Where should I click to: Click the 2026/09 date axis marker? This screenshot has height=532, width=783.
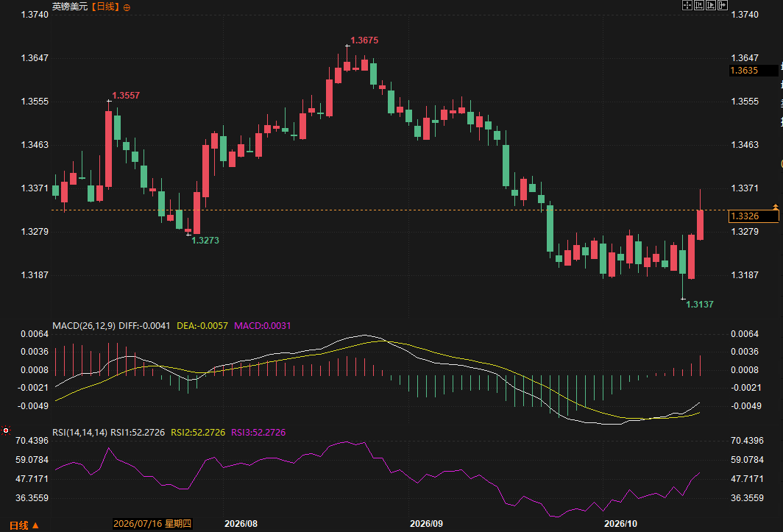[x=427, y=523]
